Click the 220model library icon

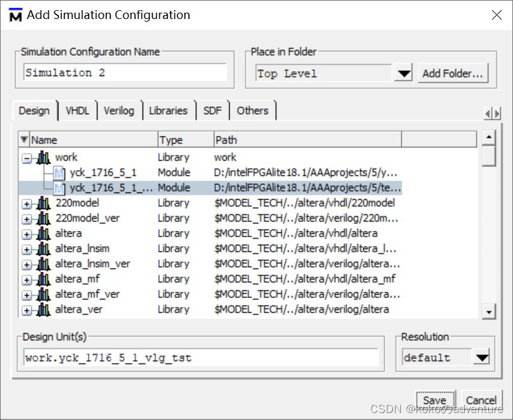(44, 203)
